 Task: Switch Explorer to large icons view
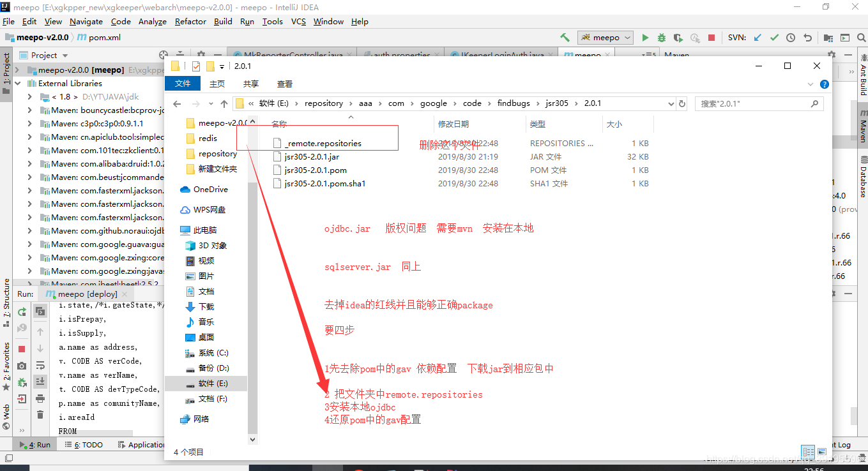(x=821, y=451)
